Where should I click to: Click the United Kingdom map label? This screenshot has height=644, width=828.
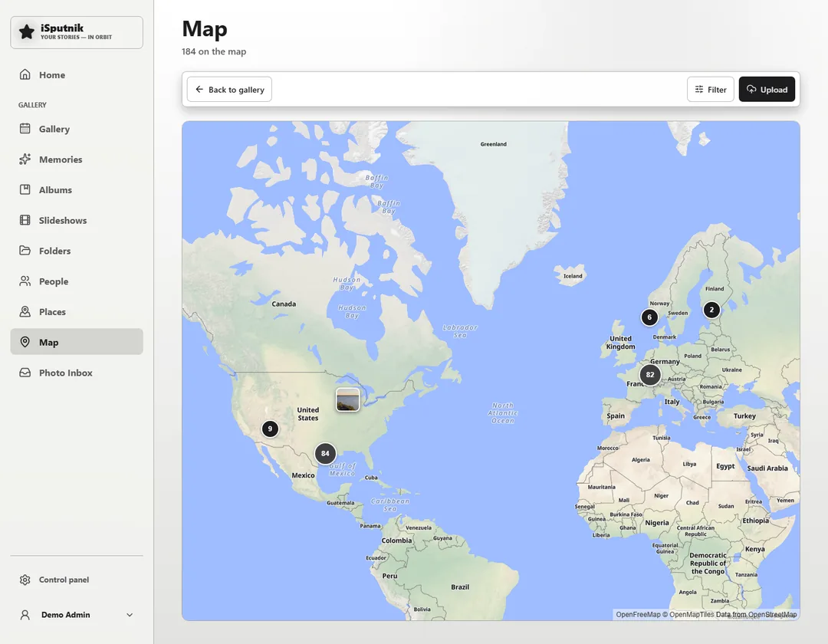point(621,343)
